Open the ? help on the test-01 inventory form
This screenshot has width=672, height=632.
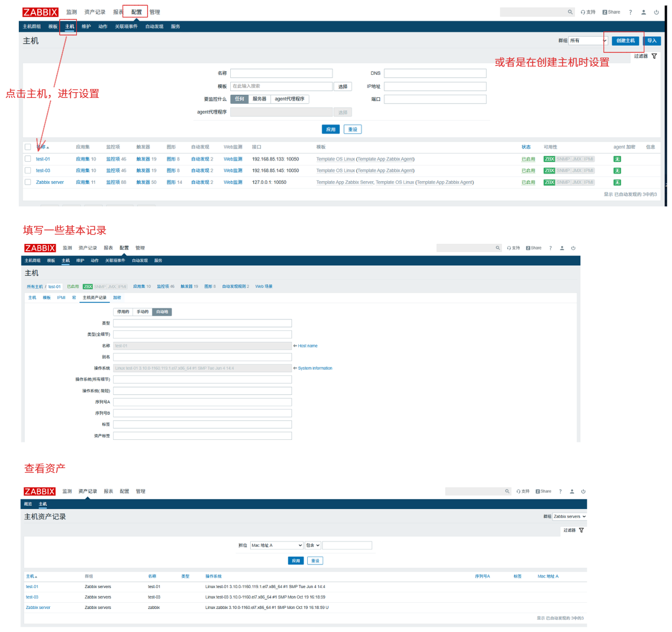(551, 248)
